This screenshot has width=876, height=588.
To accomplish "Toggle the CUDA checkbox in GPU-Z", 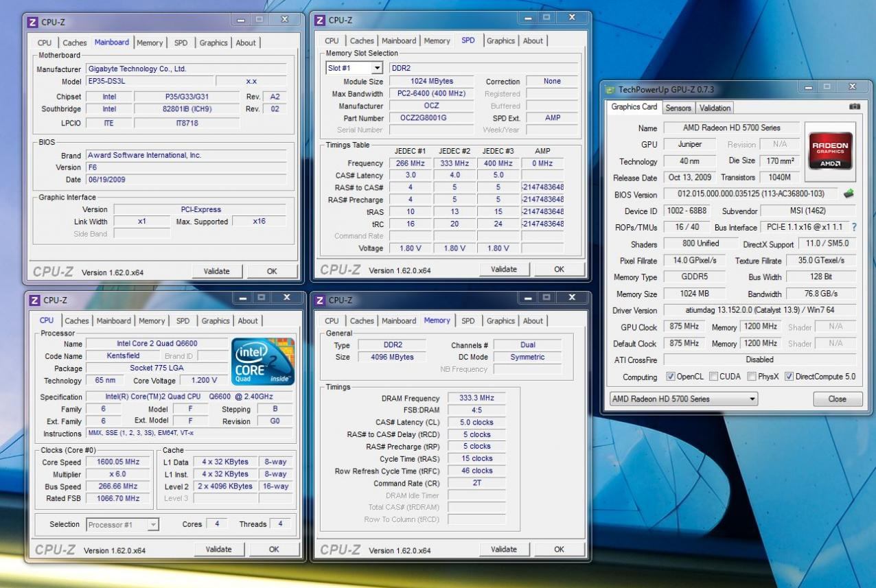I will click(x=713, y=377).
